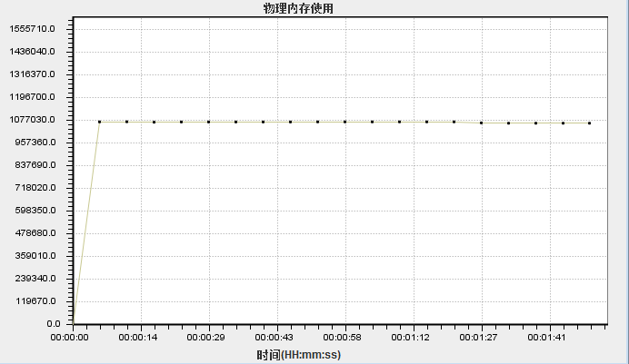Click the steep rising line segment from zero
The height and width of the screenshot is (364, 629).
click(x=86, y=222)
